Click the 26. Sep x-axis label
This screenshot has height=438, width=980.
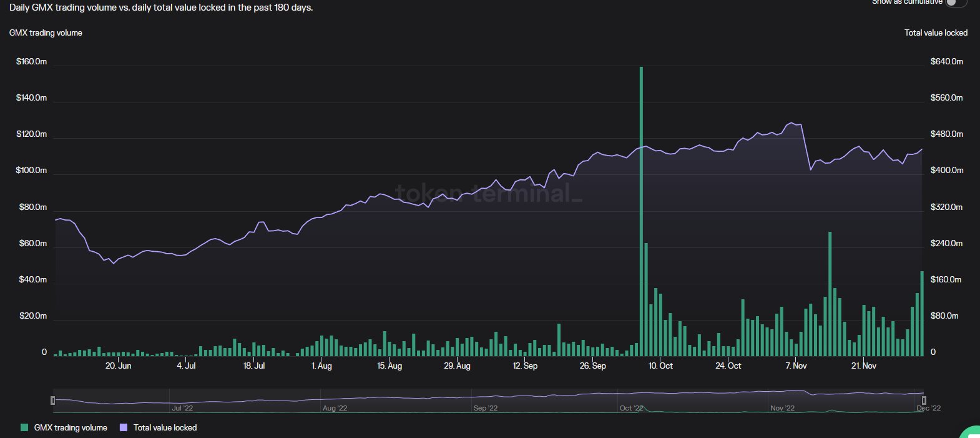[x=592, y=366]
